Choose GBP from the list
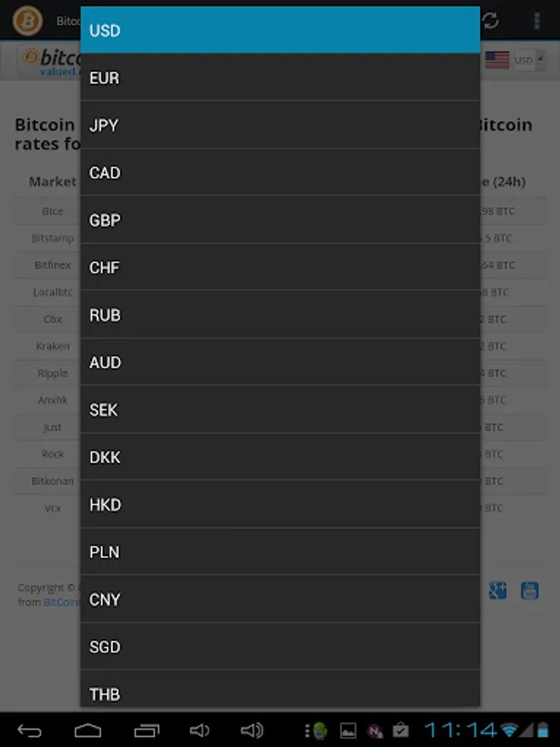 click(280, 220)
